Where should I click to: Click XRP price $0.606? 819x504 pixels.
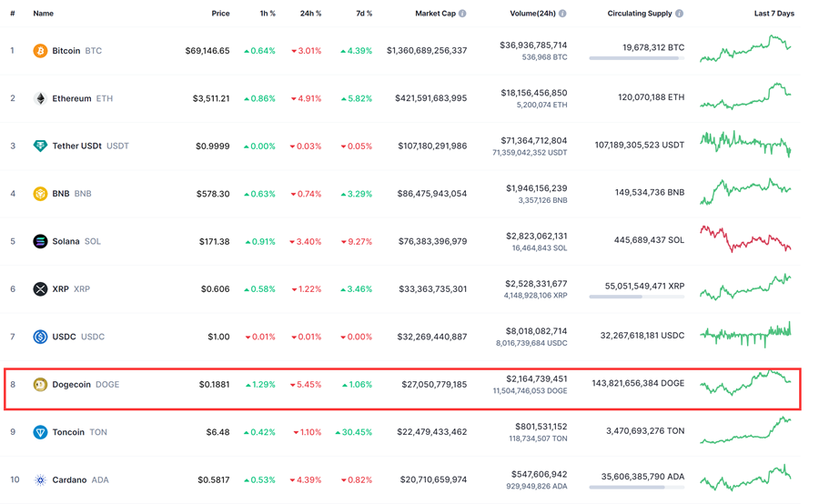(215, 288)
